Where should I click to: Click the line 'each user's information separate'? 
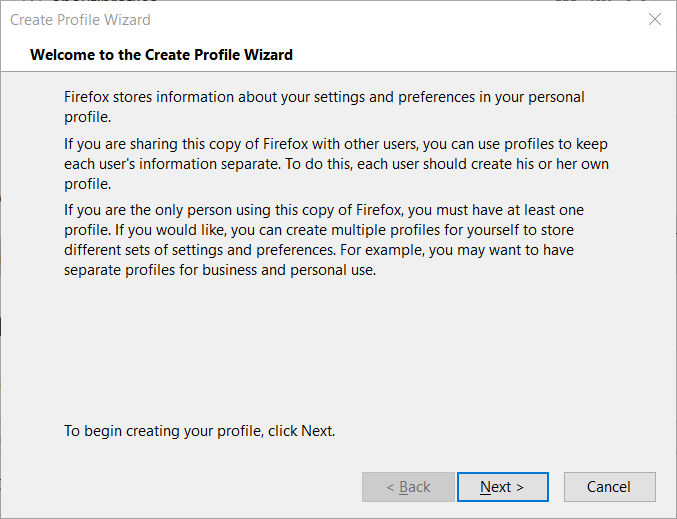coord(336,164)
